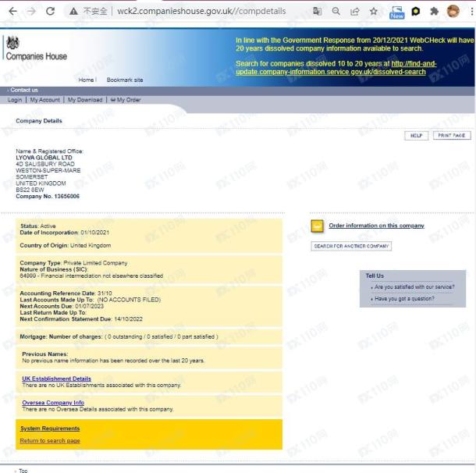Bookmark page with star icon
476x473 pixels.
pyautogui.click(x=374, y=11)
